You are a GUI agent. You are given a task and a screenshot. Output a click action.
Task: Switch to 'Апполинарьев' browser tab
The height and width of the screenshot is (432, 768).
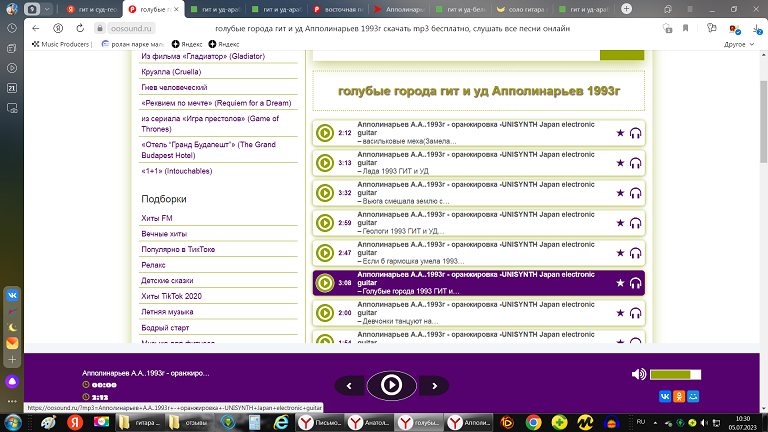(x=399, y=9)
